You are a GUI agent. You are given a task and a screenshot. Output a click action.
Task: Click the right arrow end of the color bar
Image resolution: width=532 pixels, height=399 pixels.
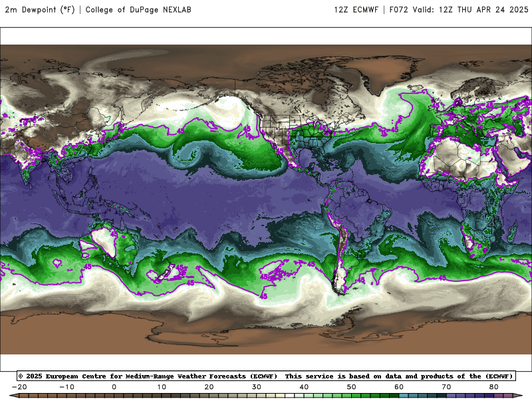[x=518, y=396]
